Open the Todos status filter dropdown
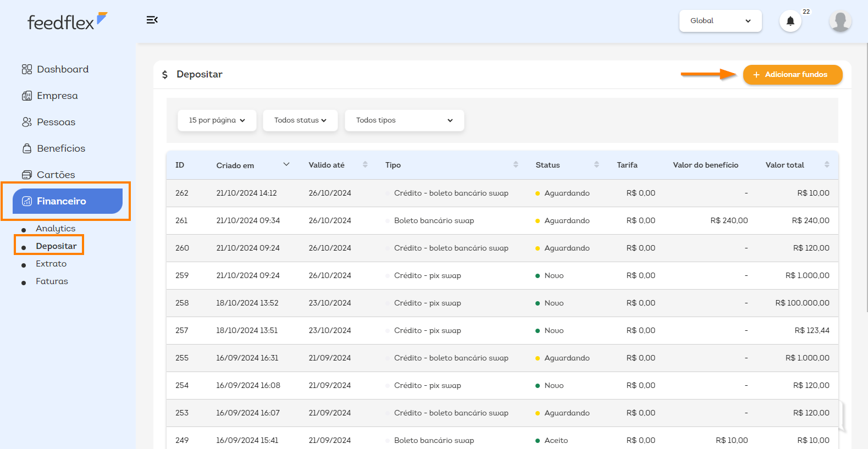 click(x=300, y=120)
